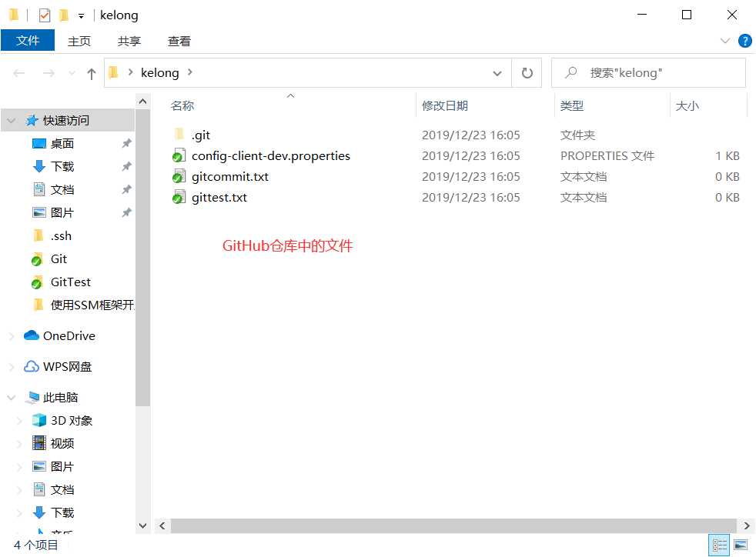Go back with the back navigation arrow
756x557 pixels.
(19, 73)
